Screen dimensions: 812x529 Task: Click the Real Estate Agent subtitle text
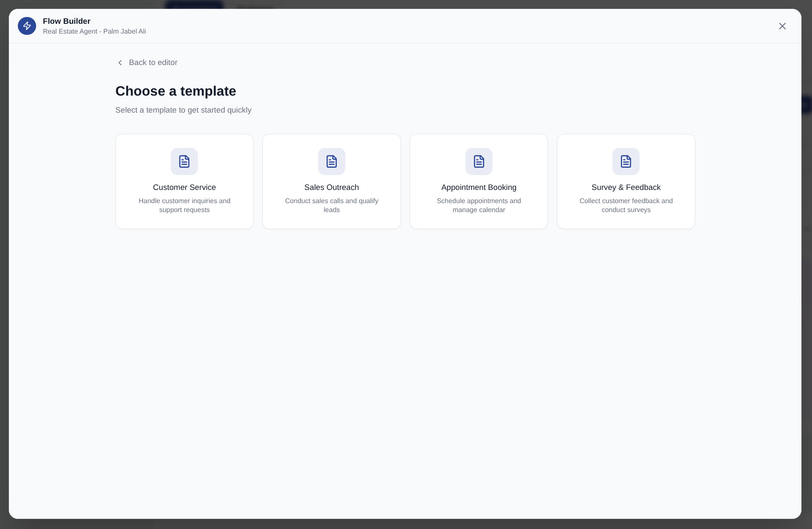pos(94,31)
